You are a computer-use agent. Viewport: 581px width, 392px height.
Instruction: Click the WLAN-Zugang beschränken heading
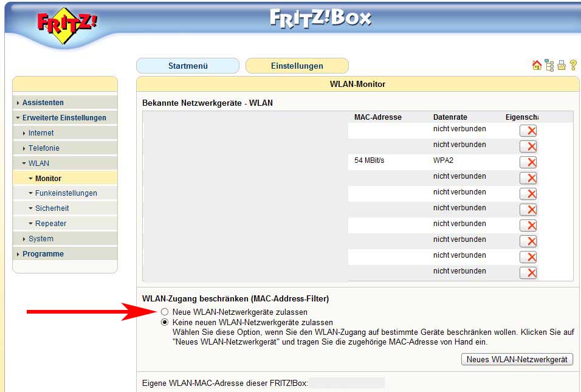click(x=236, y=298)
